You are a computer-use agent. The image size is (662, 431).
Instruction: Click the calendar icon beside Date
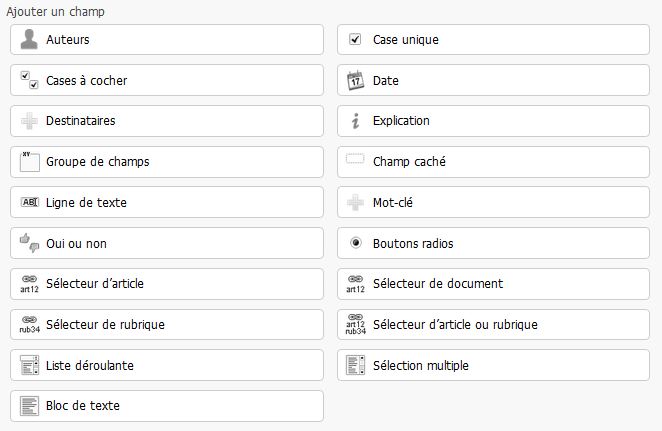pos(355,81)
